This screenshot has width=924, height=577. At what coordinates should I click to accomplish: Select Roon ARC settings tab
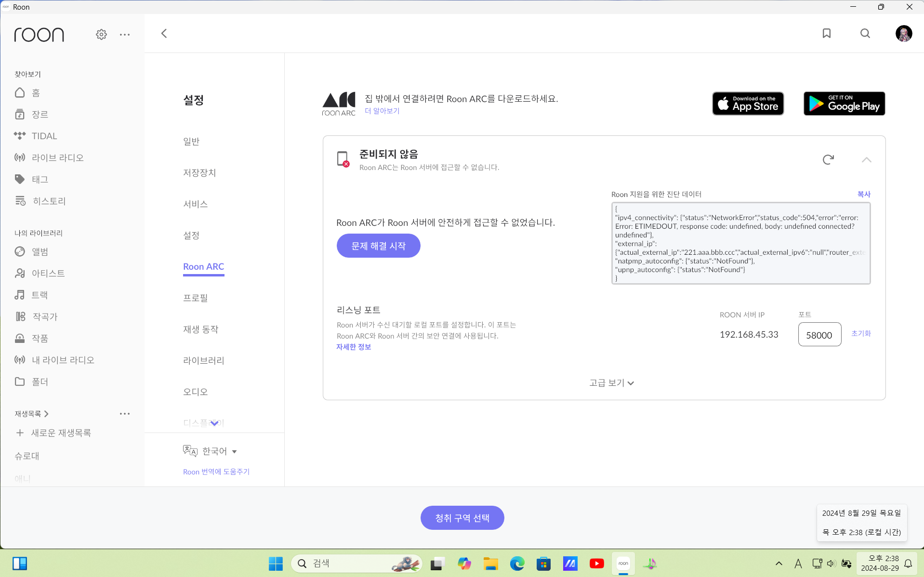click(203, 266)
